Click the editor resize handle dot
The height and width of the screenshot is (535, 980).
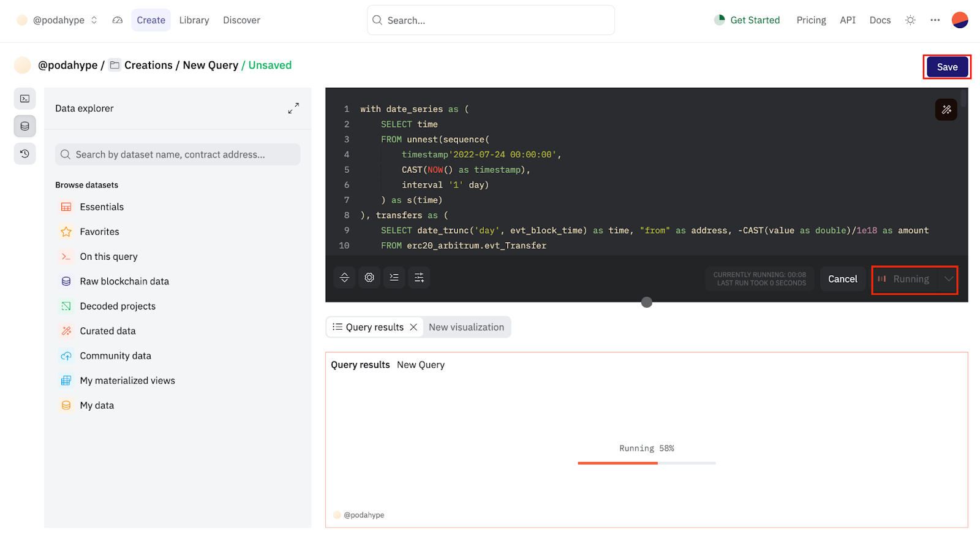pyautogui.click(x=647, y=302)
